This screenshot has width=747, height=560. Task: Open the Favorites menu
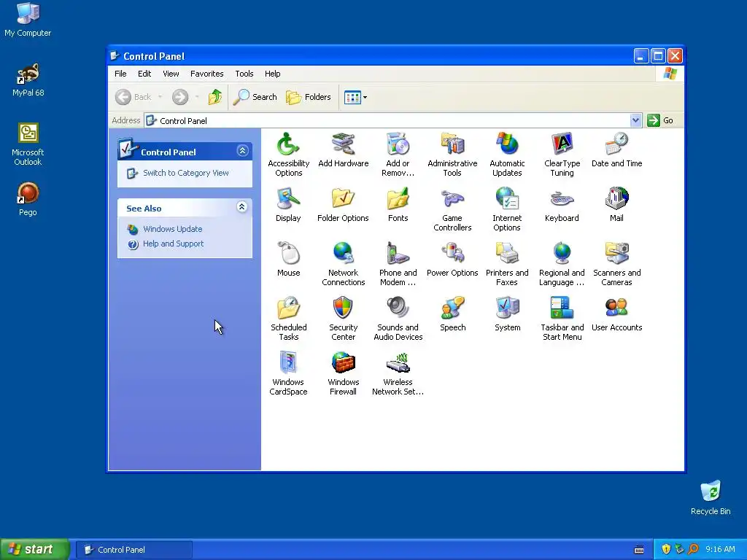pos(206,74)
